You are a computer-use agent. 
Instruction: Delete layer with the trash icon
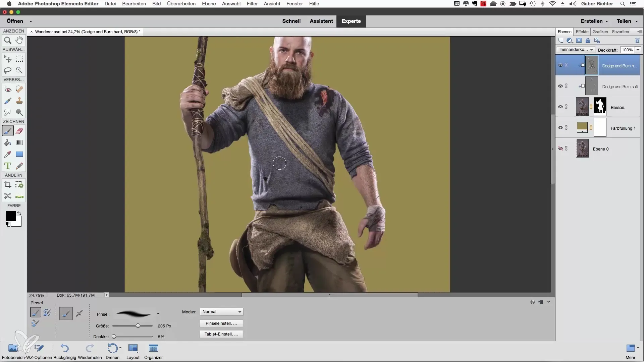(x=637, y=41)
